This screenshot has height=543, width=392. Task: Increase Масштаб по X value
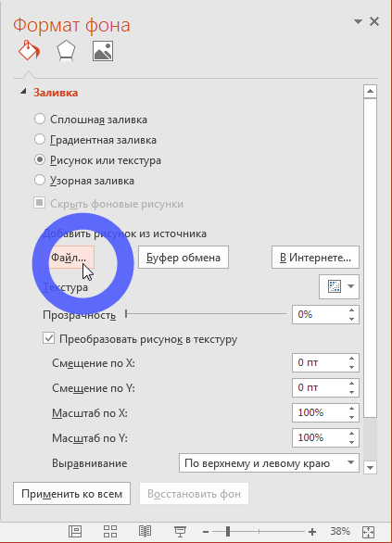click(x=351, y=409)
